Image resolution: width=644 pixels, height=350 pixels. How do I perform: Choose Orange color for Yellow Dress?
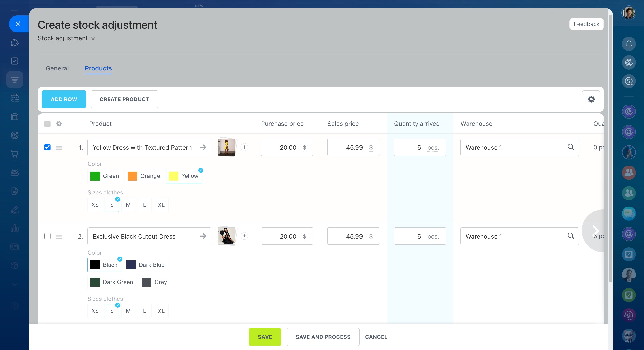tap(144, 176)
